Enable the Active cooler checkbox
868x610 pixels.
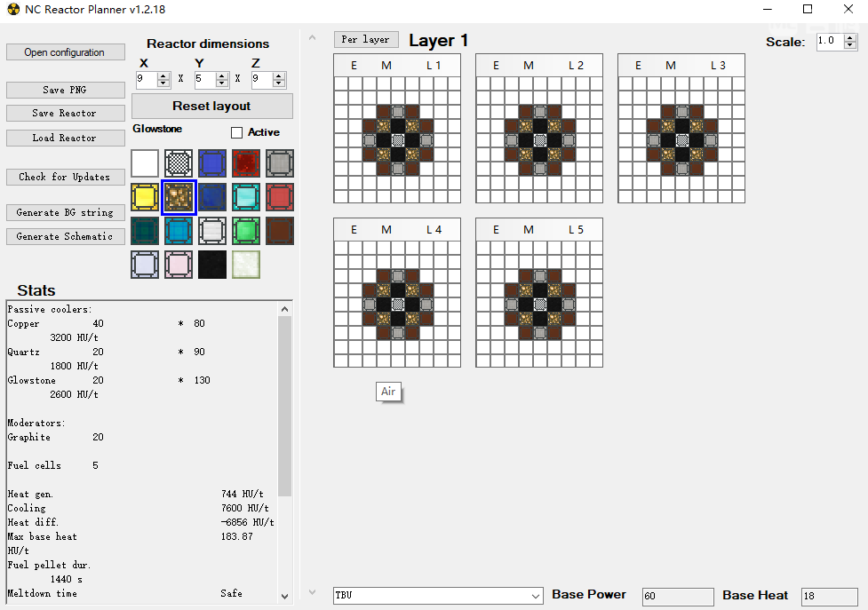tap(236, 133)
